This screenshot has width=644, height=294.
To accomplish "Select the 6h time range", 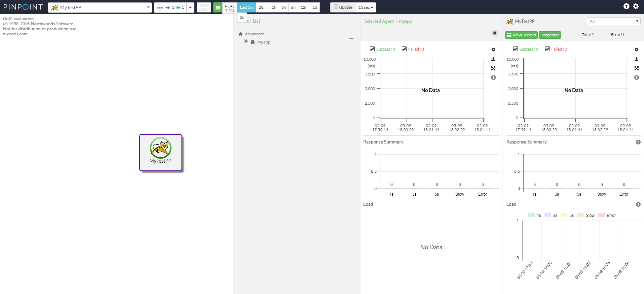I will point(293,7).
